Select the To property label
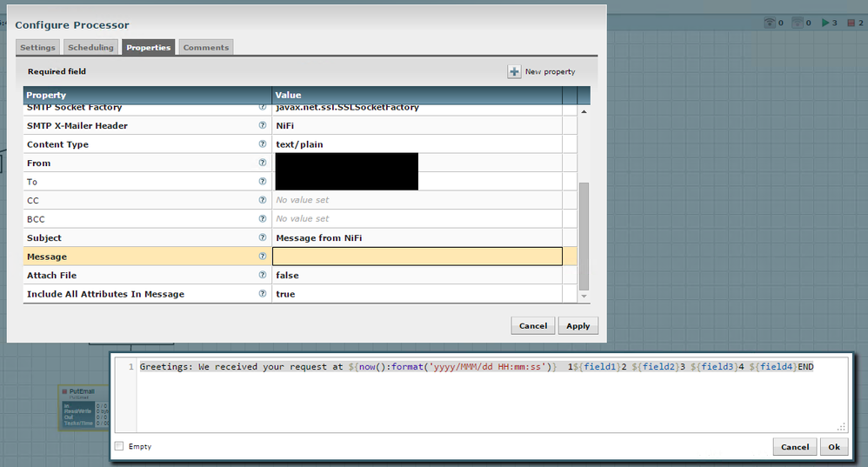Screen dimensions: 868x467 coord(32,182)
